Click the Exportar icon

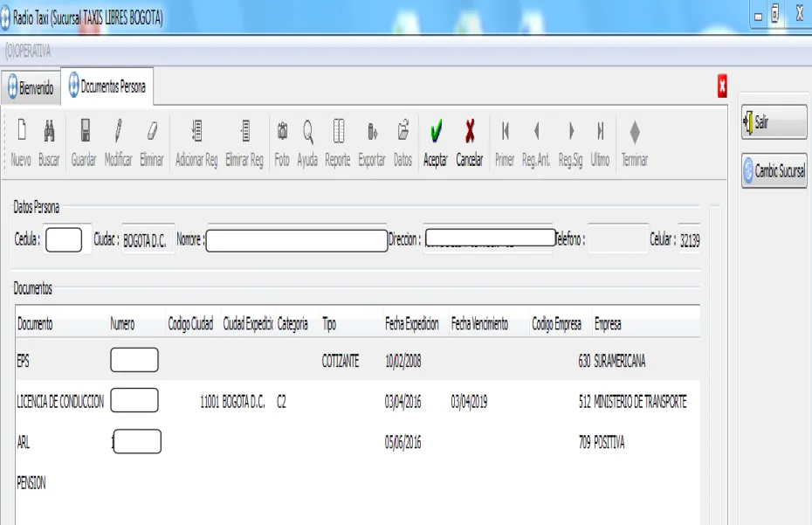(372, 142)
